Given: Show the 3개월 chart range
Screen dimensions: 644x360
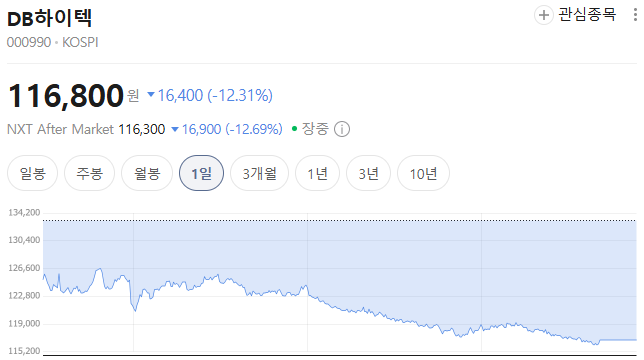Looking at the screenshot, I should point(260,173).
